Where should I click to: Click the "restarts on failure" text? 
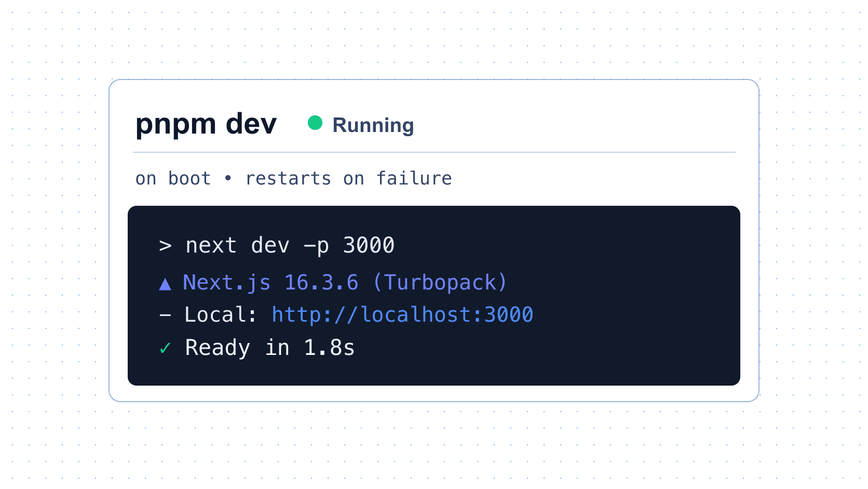[348, 178]
